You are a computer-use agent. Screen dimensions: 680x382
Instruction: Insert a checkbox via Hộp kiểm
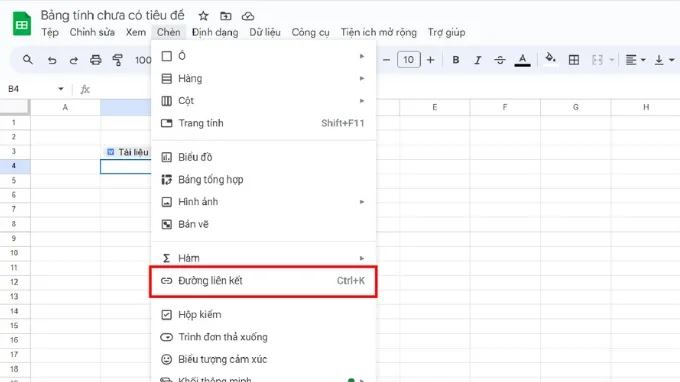pyautogui.click(x=263, y=314)
